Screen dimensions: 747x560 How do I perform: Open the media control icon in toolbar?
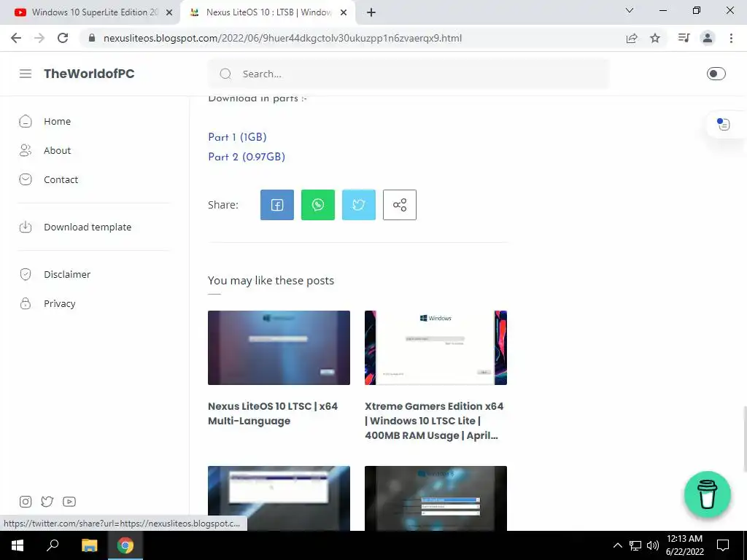click(x=684, y=38)
